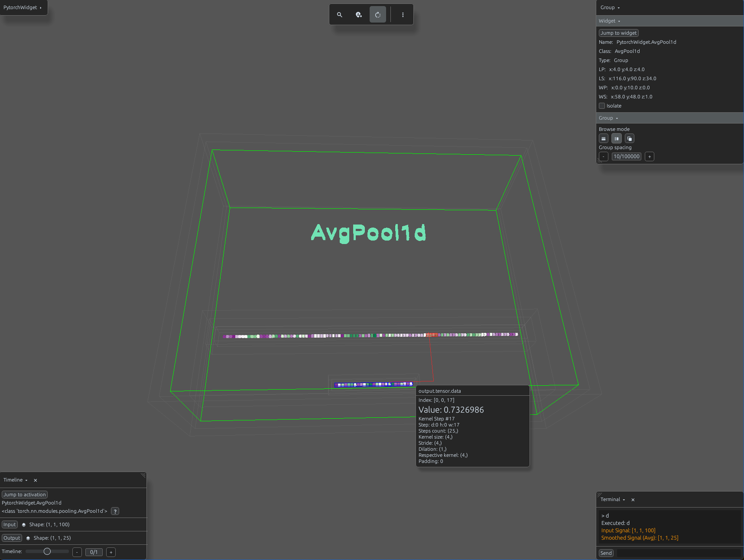Open the PytorchWidget dropdown at top left
This screenshot has width=744, height=560.
pyautogui.click(x=23, y=7)
